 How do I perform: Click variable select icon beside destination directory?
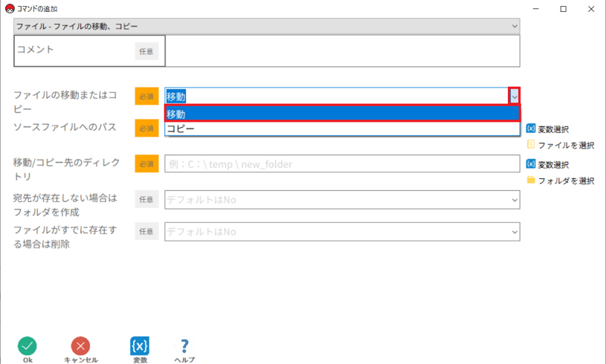(531, 164)
